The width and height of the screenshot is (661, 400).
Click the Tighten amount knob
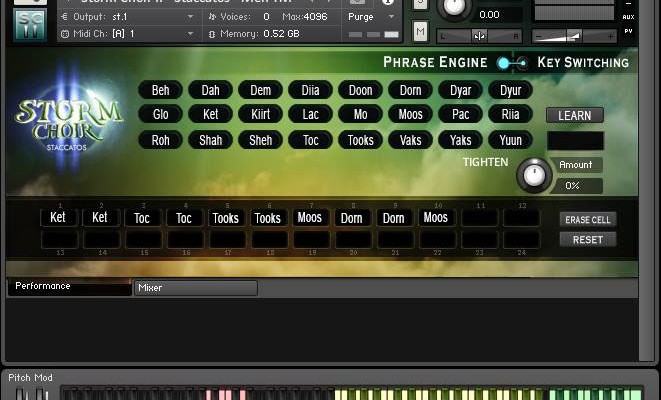click(x=534, y=176)
